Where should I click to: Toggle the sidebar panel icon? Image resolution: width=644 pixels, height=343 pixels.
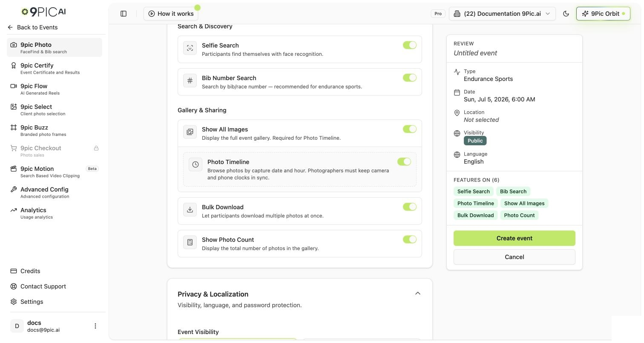pos(124,14)
